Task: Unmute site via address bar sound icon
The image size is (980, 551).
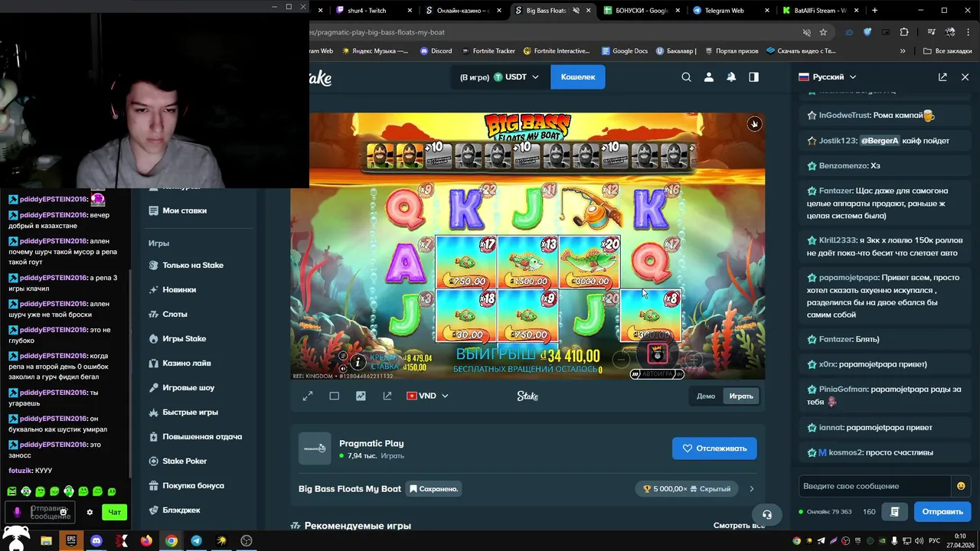Action: pyautogui.click(x=806, y=32)
